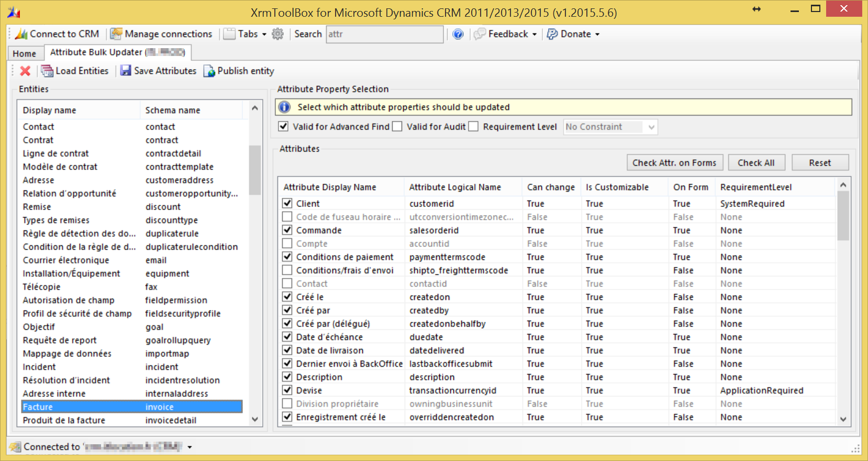The width and height of the screenshot is (868, 461).
Task: Uncheck the Commande attribute checkbox
Action: click(x=287, y=230)
